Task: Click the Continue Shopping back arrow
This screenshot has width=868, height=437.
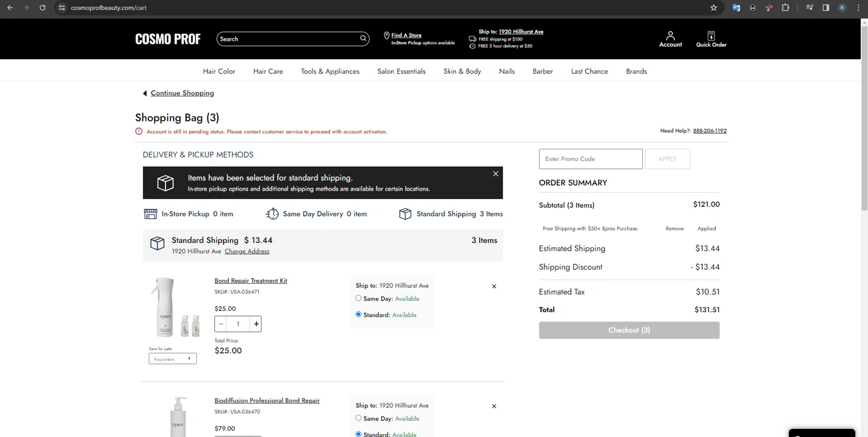Action: tap(145, 93)
